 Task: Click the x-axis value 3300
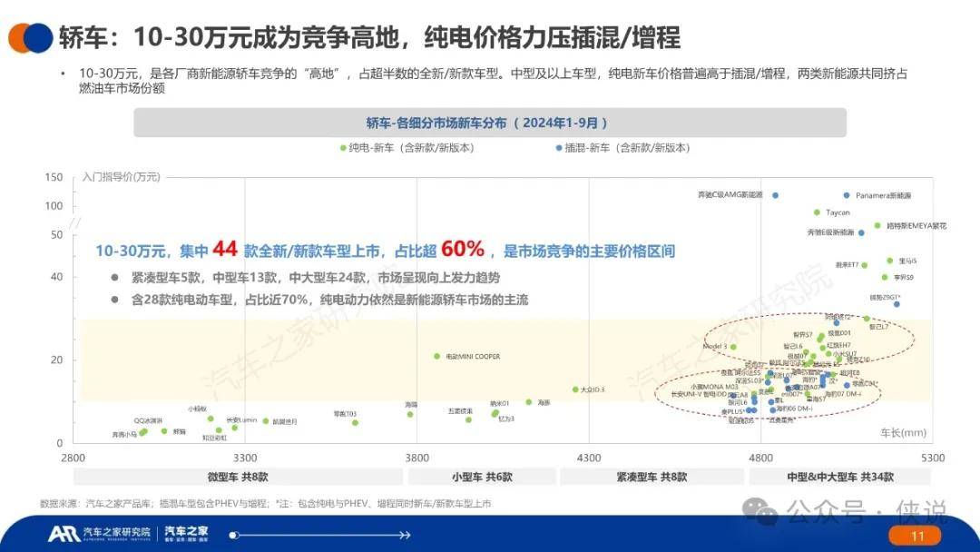pos(245,458)
